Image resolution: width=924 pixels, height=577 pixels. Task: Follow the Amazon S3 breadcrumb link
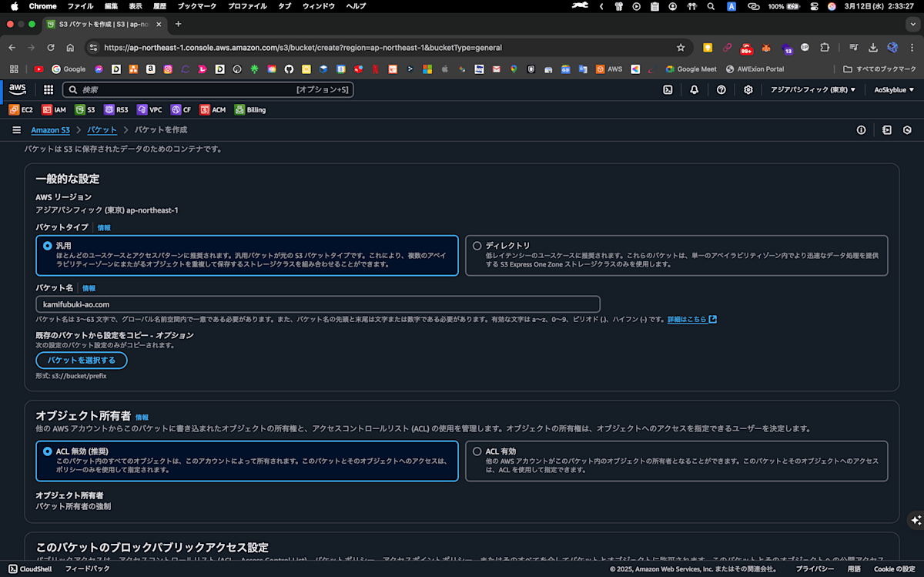click(x=50, y=130)
